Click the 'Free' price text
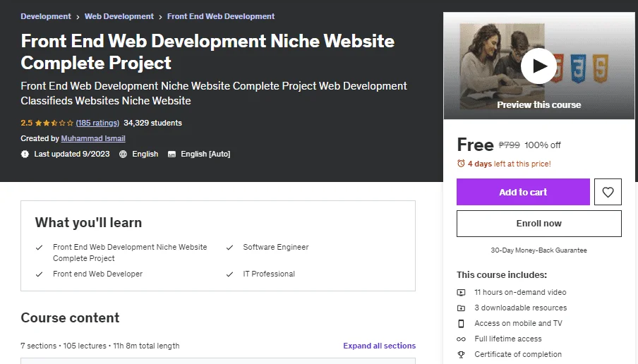Screen dimensions: 638x364 click(x=475, y=145)
